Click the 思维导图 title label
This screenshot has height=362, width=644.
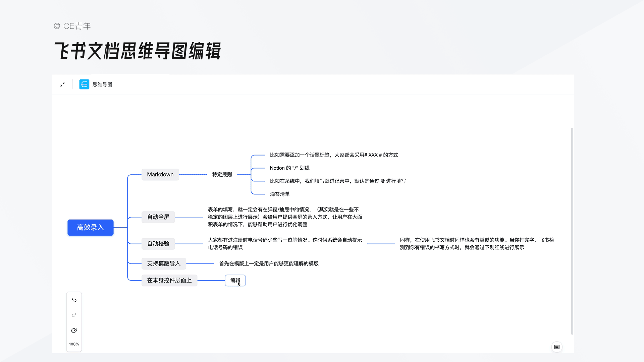(x=102, y=84)
